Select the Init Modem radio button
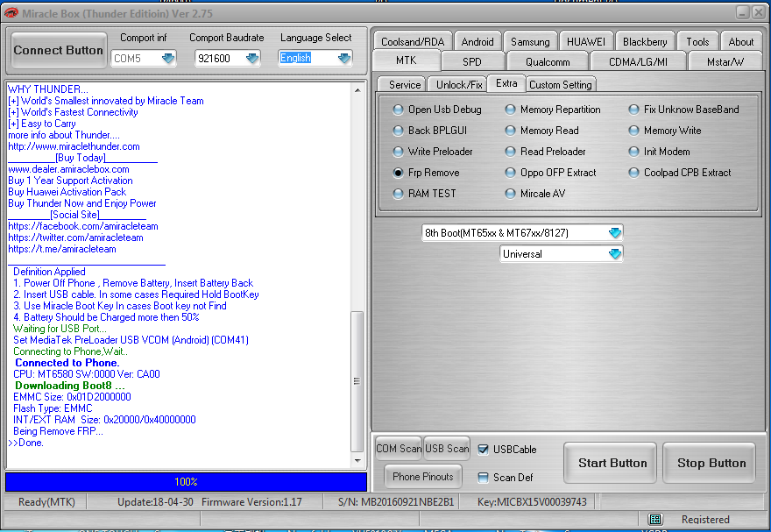Image resolution: width=771 pixels, height=532 pixels. [633, 152]
